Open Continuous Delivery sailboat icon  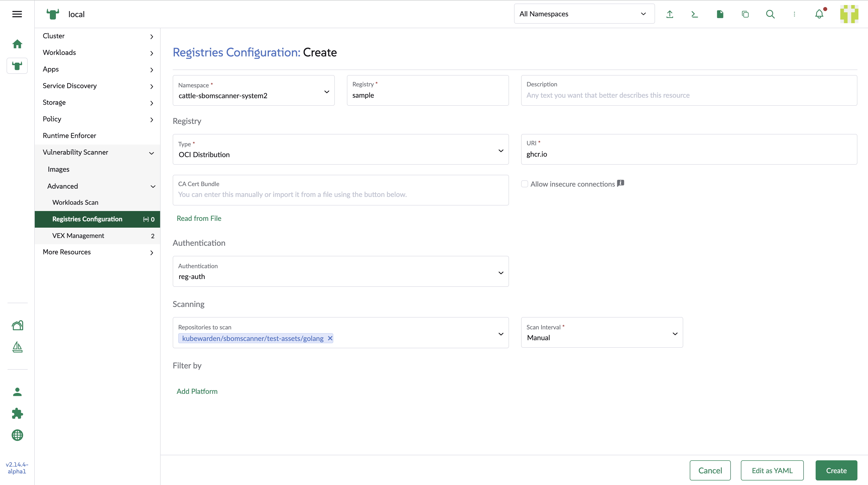(x=17, y=347)
